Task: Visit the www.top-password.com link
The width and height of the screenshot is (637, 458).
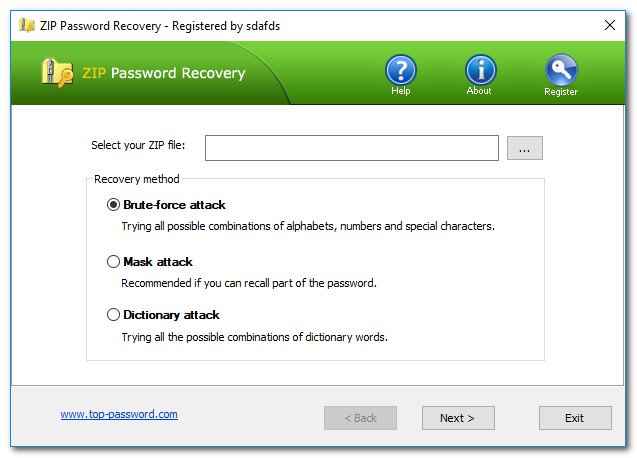Action: click(x=119, y=414)
